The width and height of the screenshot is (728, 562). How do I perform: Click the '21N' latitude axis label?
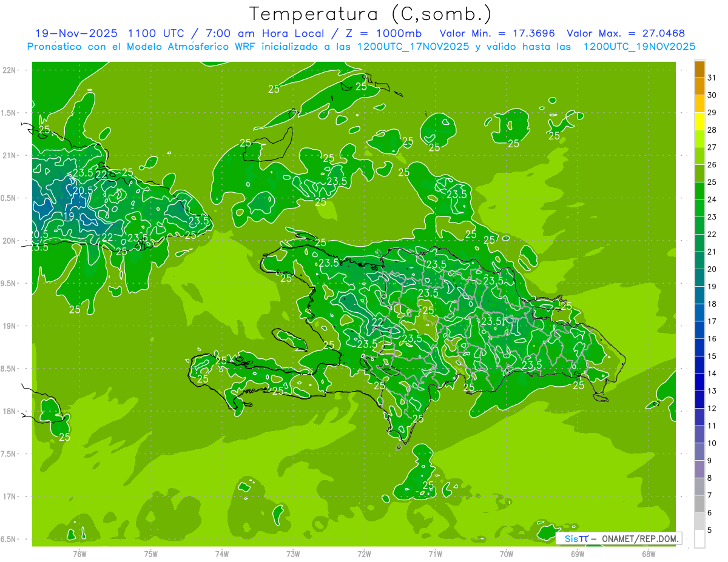(x=9, y=156)
